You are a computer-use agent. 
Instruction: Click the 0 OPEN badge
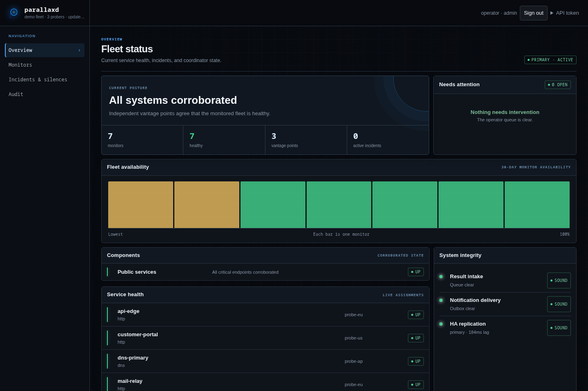pyautogui.click(x=557, y=85)
